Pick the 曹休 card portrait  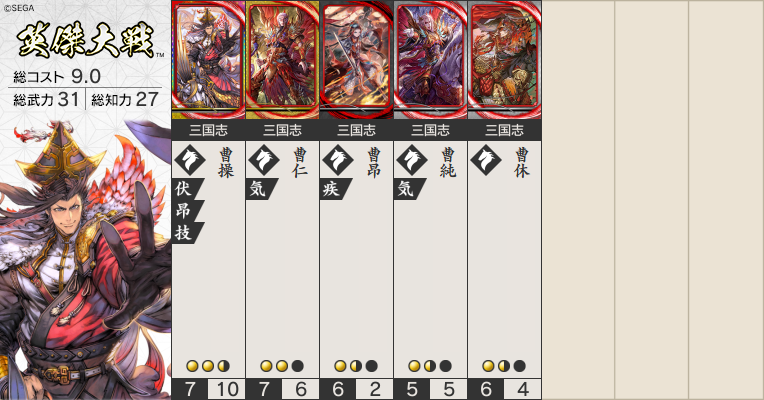pyautogui.click(x=505, y=59)
